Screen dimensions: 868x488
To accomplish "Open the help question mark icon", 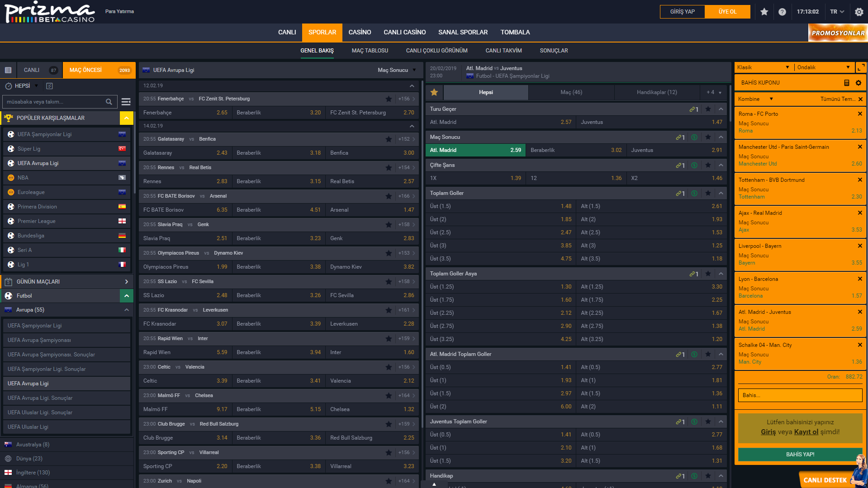I will [x=782, y=12].
